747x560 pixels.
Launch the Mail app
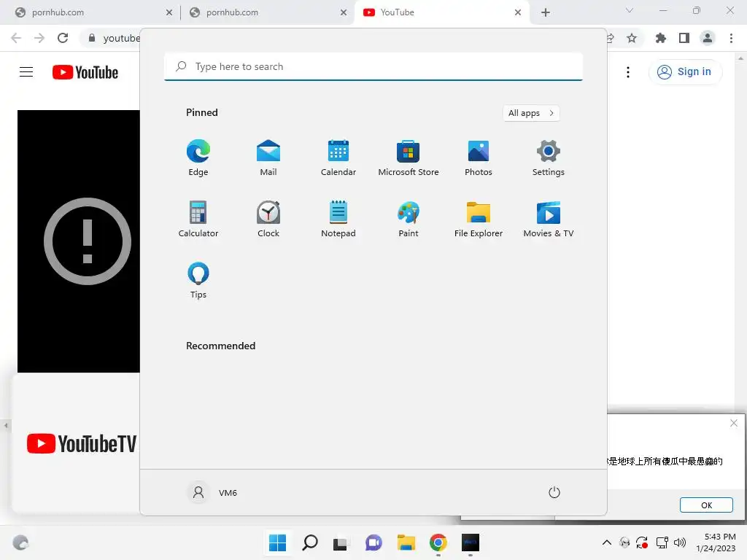(268, 158)
